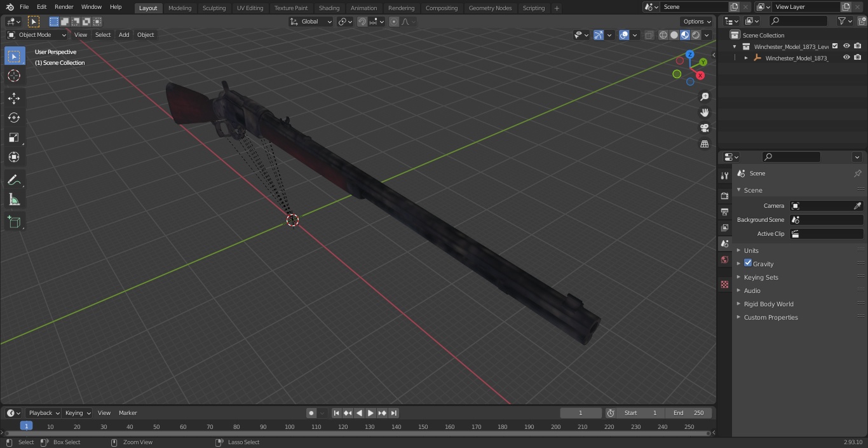This screenshot has width=868, height=448.
Task: Toggle exclude checkbox for Winchester collection
Action: (x=835, y=46)
